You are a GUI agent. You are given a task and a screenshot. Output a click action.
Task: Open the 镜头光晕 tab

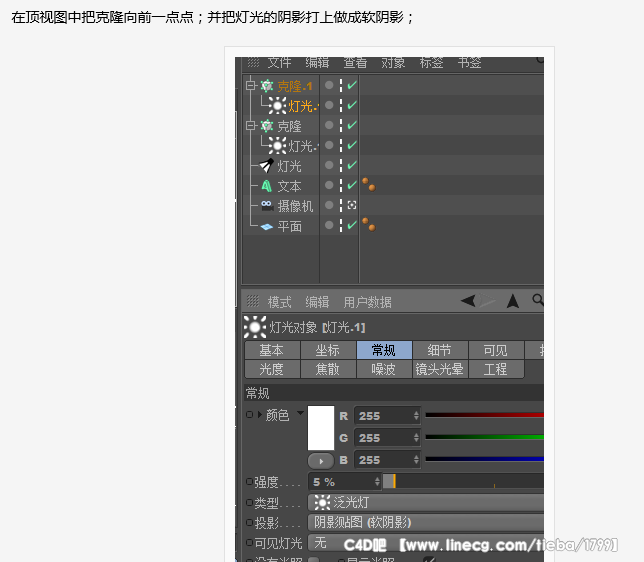click(x=439, y=369)
